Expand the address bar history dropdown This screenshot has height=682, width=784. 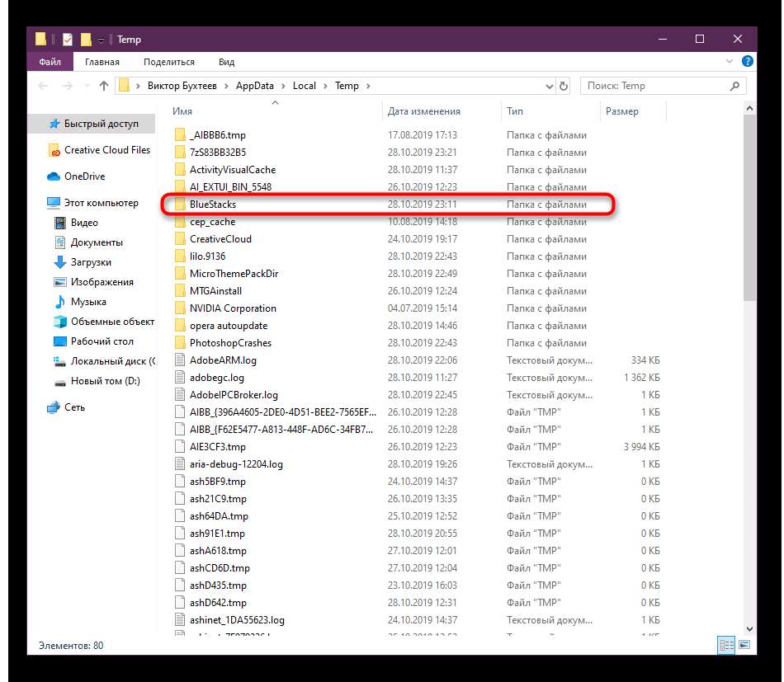[550, 86]
